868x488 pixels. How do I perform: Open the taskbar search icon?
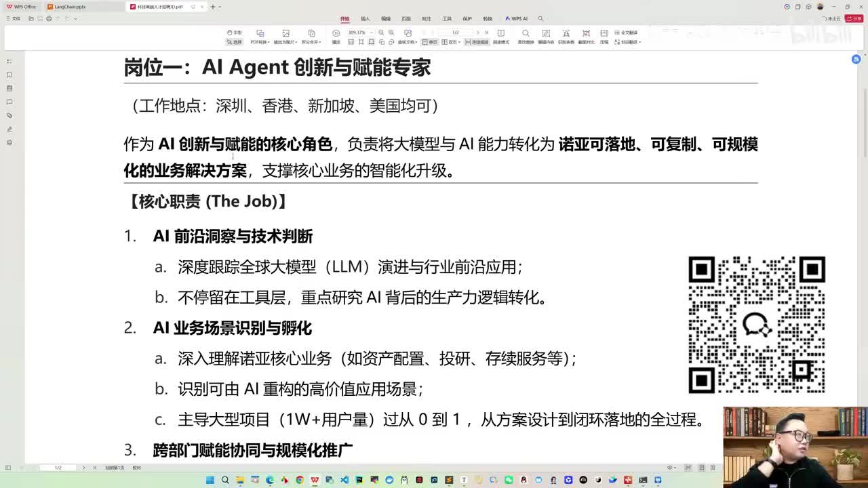(225, 480)
